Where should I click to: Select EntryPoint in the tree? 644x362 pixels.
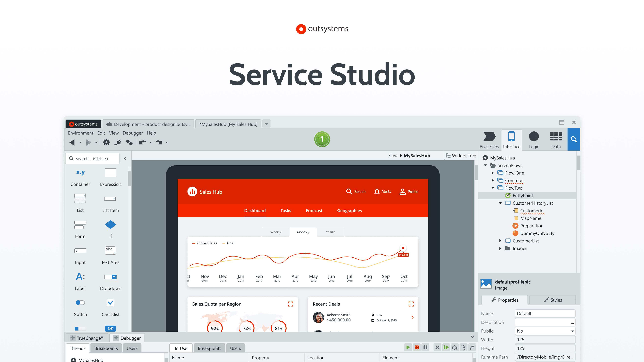click(527, 195)
